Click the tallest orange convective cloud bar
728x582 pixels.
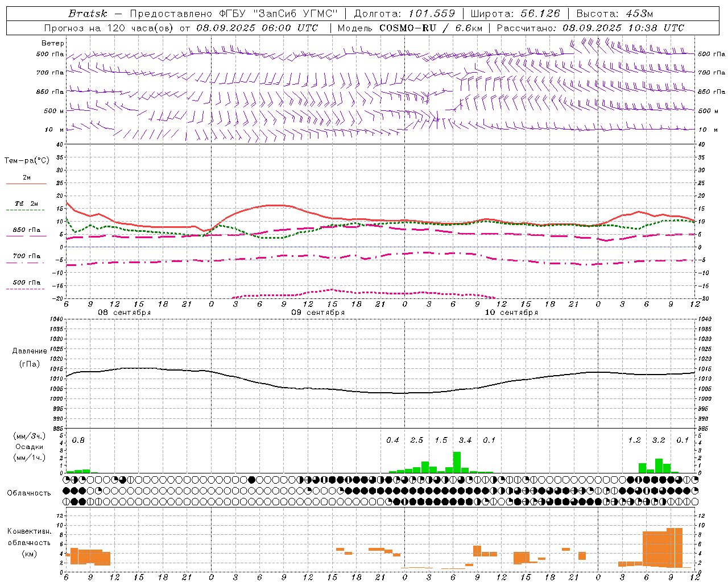click(675, 548)
